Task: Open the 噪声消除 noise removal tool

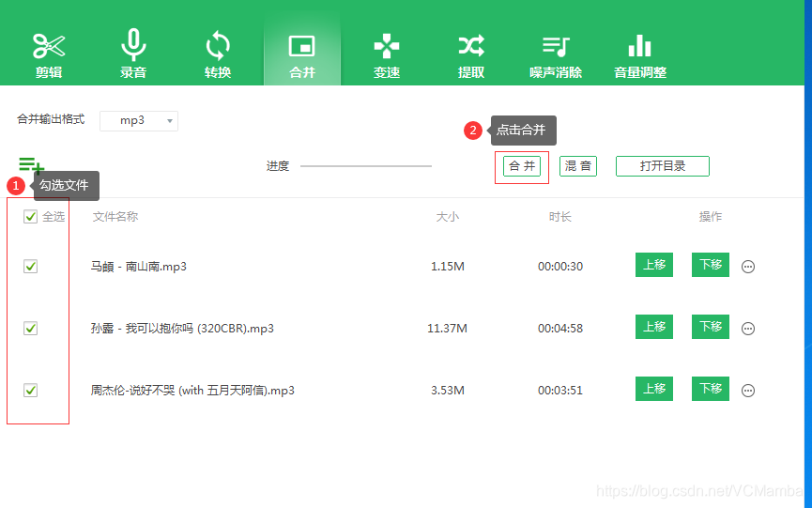Action: coord(555,57)
